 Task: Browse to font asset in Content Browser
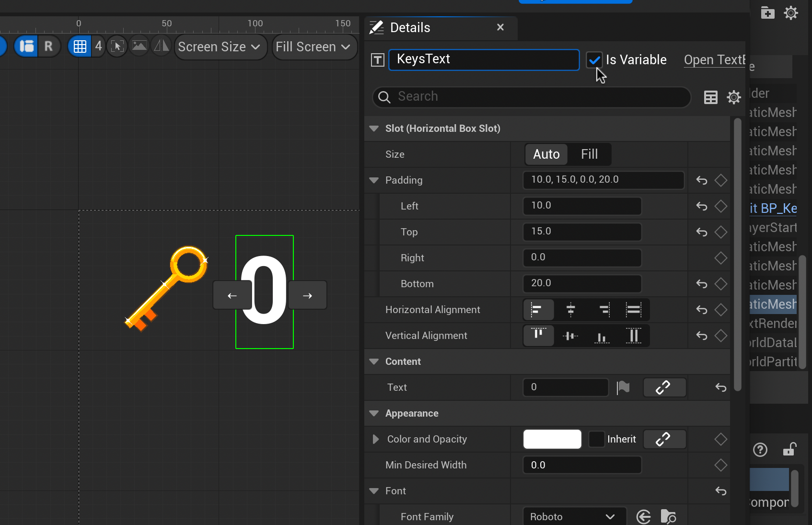click(668, 517)
